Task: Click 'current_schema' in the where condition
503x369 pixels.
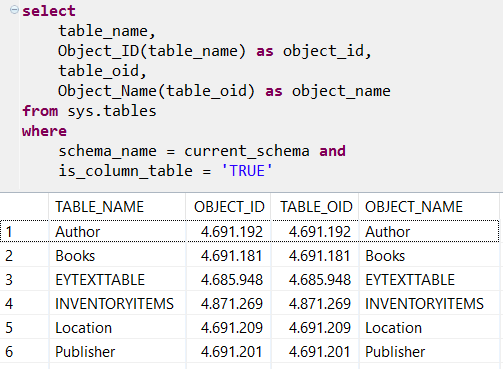Action: 247,151
